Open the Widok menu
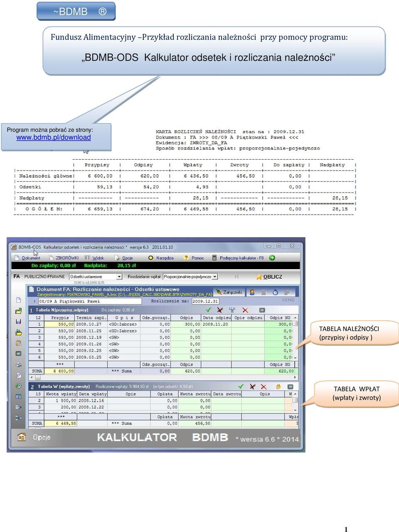This screenshot has height=532, width=399. tap(98, 258)
